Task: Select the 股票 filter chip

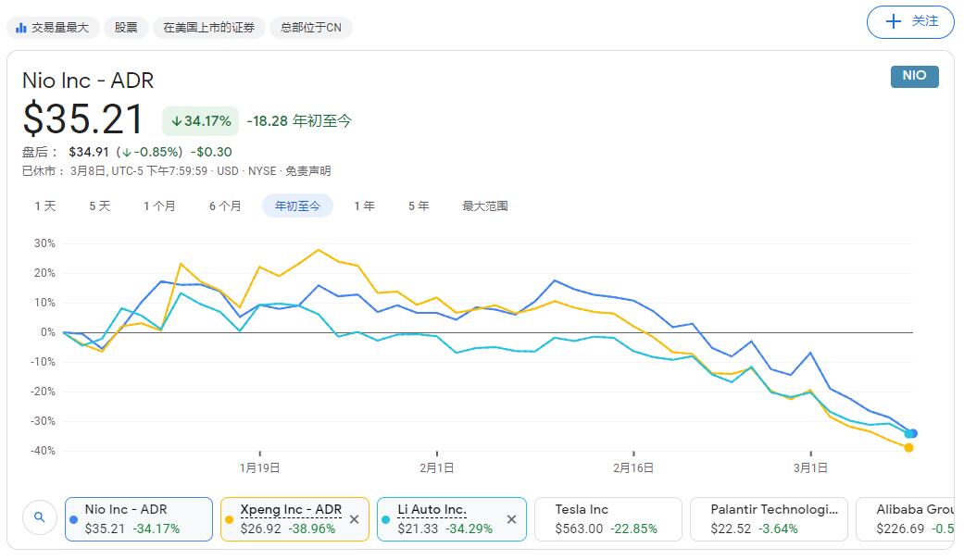Action: 125,28
